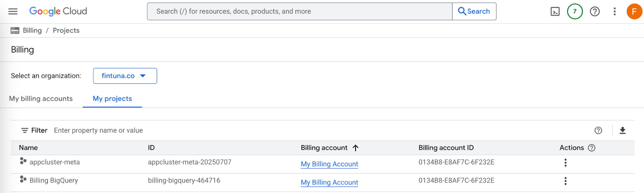Select the My projects tab
Viewport: 644px width, 193px height.
tap(112, 99)
